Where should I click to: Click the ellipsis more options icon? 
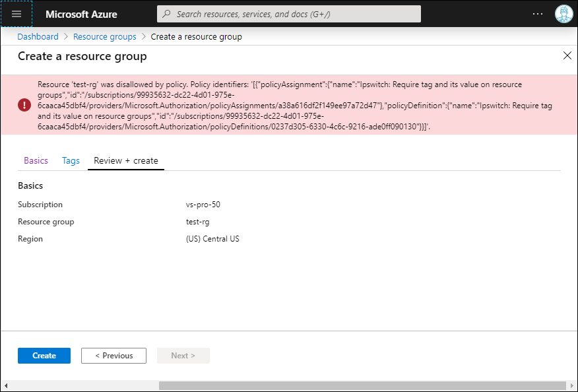pos(538,14)
